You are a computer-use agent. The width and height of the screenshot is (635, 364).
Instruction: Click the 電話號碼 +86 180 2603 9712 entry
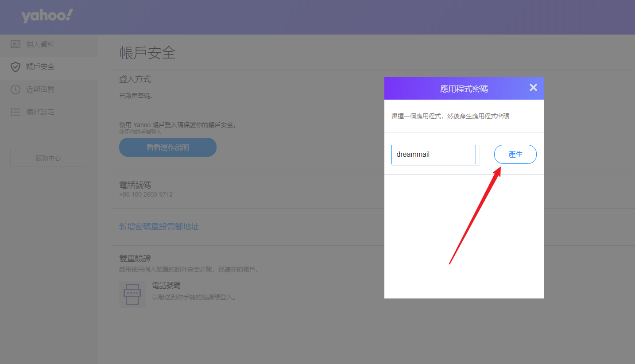pyautogui.click(x=146, y=189)
